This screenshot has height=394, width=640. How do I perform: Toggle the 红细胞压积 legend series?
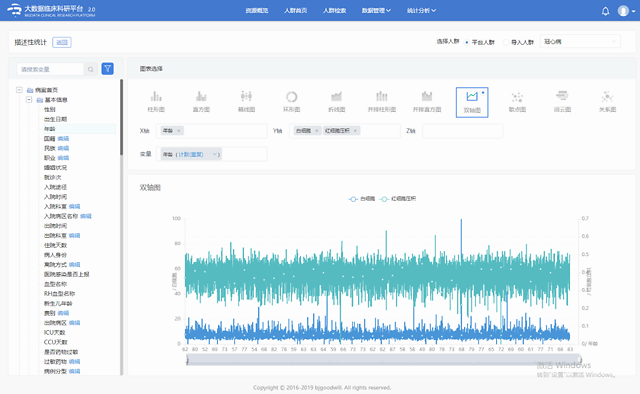(x=398, y=199)
